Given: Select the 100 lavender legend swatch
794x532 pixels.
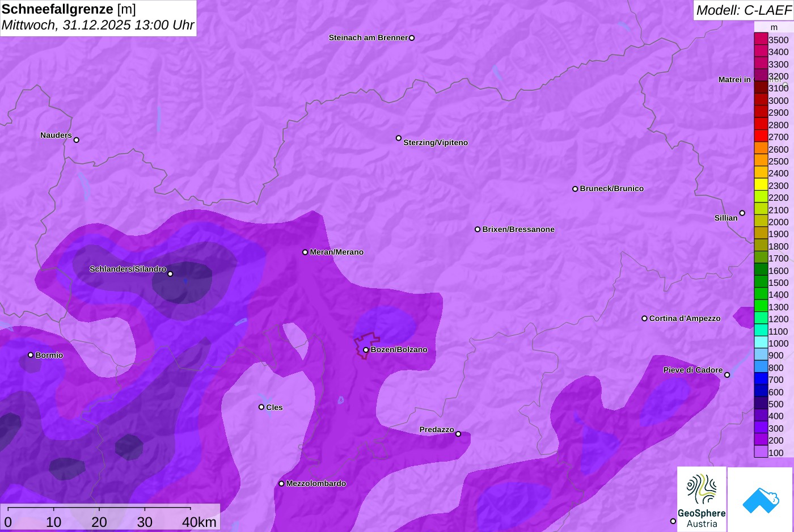Looking at the screenshot, I should 761,452.
